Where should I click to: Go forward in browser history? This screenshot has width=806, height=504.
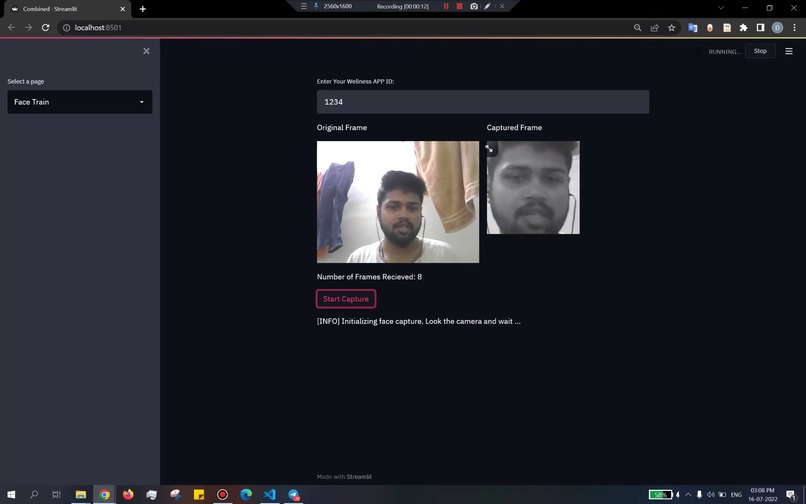click(28, 28)
